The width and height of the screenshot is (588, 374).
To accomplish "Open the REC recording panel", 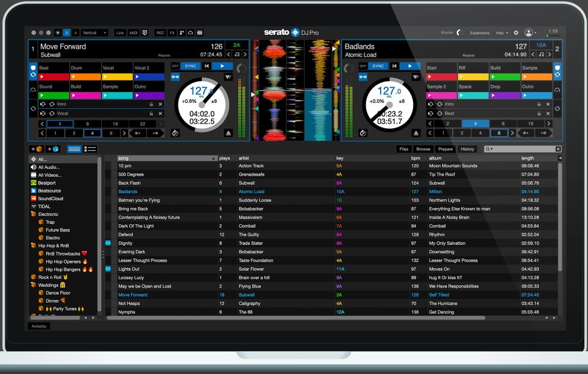I will [160, 32].
